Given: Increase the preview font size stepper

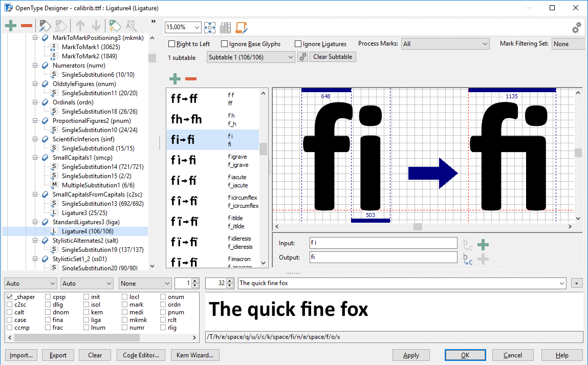Looking at the screenshot, I should [x=229, y=281].
